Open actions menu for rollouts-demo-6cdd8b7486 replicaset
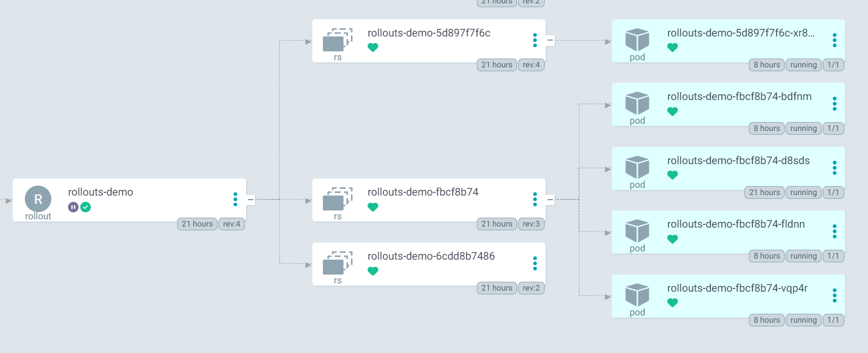 (x=535, y=264)
